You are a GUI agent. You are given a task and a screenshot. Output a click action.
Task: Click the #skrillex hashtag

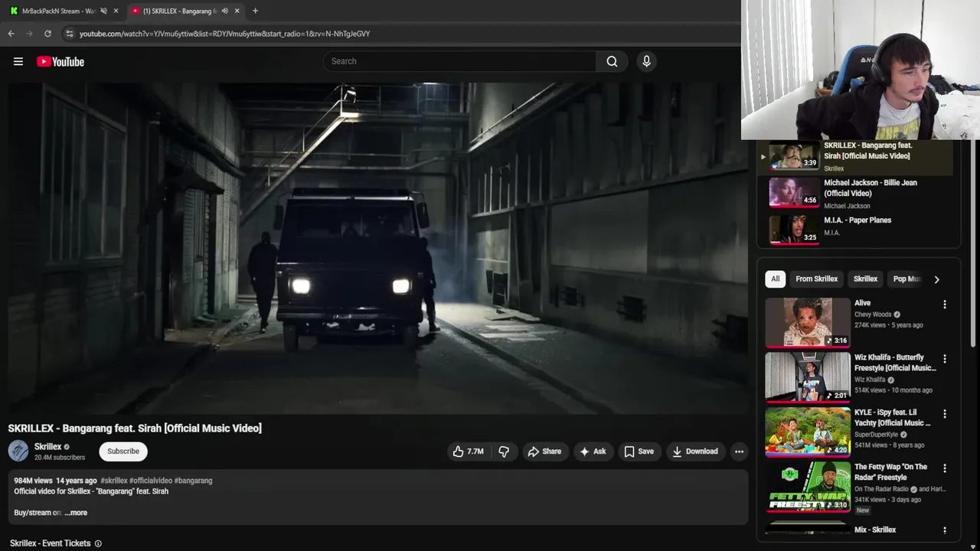[114, 481]
